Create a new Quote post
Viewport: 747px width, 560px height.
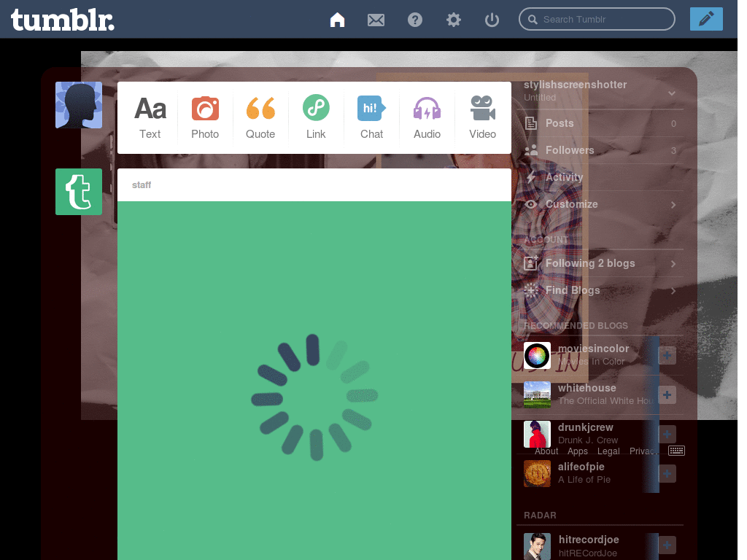pos(260,117)
